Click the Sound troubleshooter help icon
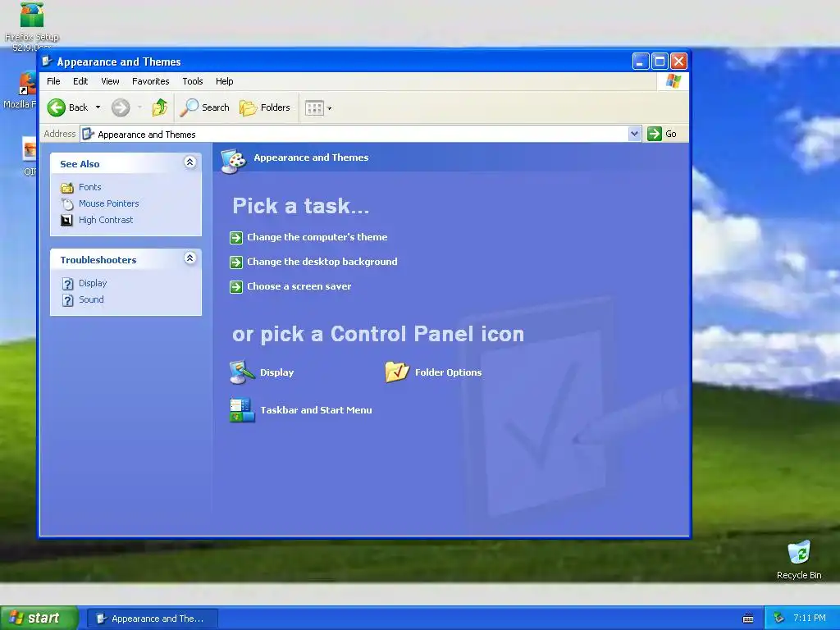The width and height of the screenshot is (840, 630). click(x=67, y=300)
